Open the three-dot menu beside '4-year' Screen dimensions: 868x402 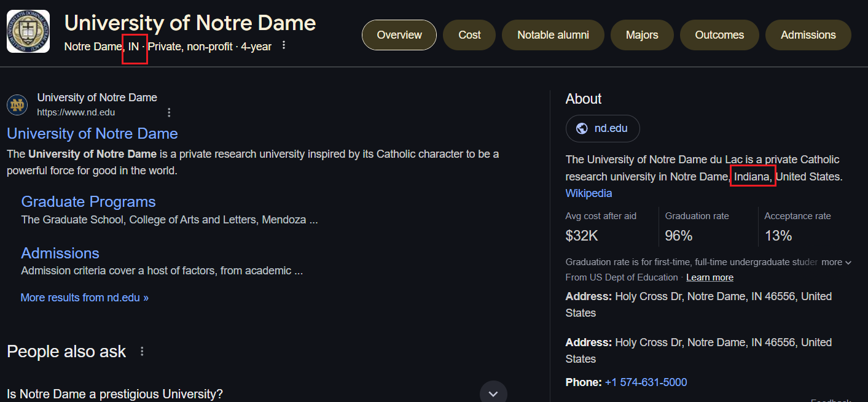tap(283, 45)
